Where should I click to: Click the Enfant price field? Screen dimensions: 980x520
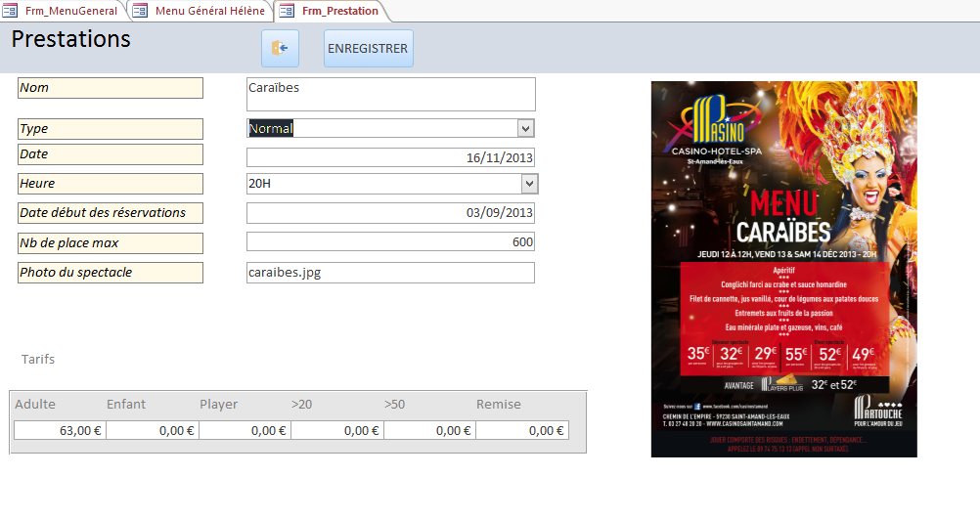pyautogui.click(x=153, y=431)
